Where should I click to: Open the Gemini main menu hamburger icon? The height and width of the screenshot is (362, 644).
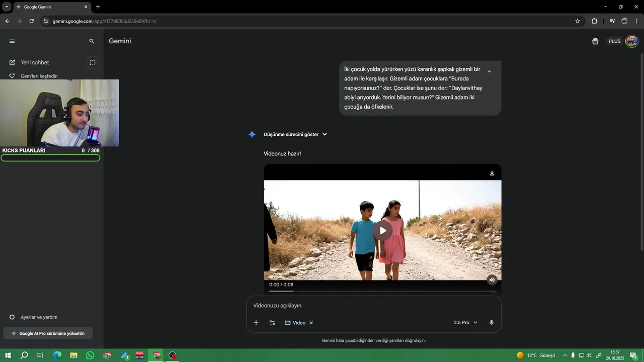coord(12,41)
